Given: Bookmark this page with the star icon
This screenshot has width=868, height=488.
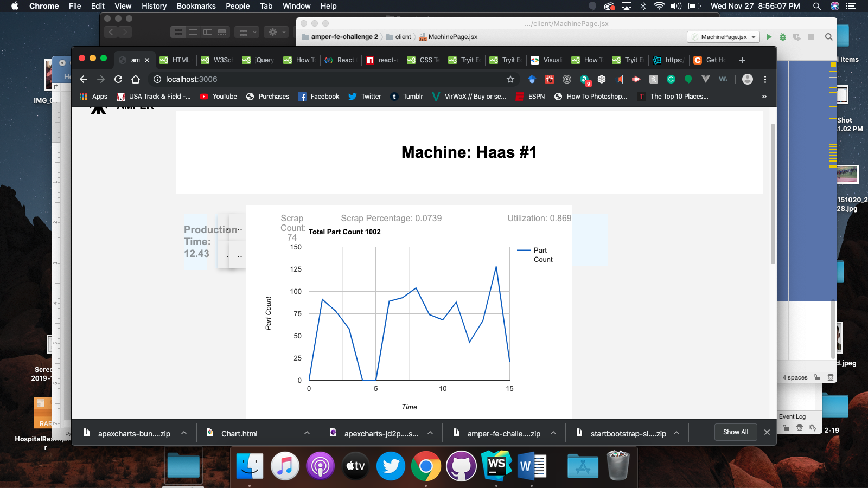Looking at the screenshot, I should (510, 79).
